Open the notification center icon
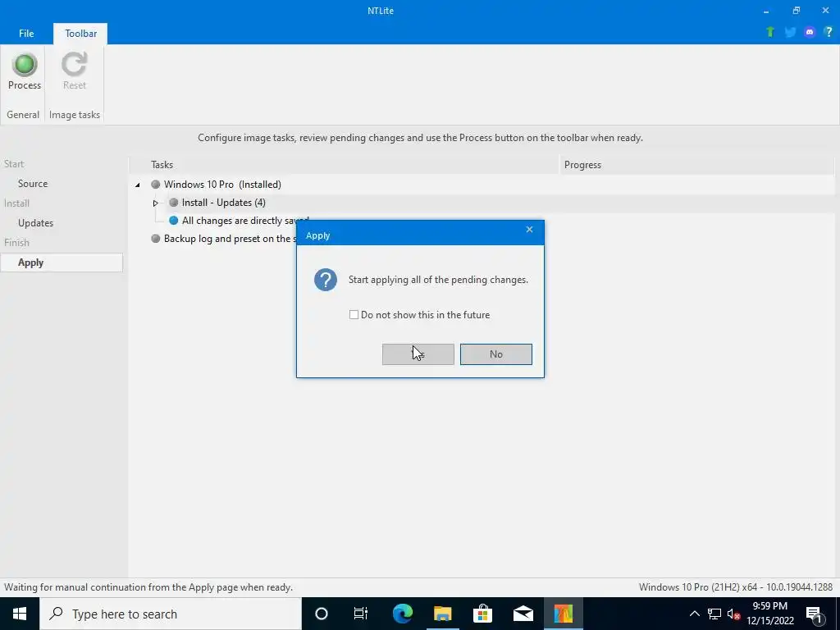The width and height of the screenshot is (840, 630). pos(814,614)
